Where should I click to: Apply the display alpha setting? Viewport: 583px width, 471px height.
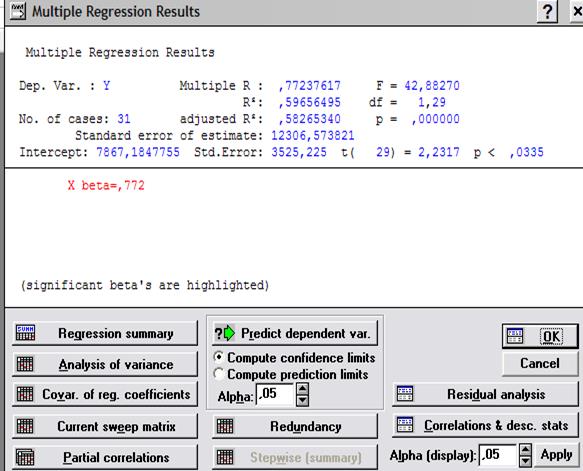pyautogui.click(x=556, y=455)
